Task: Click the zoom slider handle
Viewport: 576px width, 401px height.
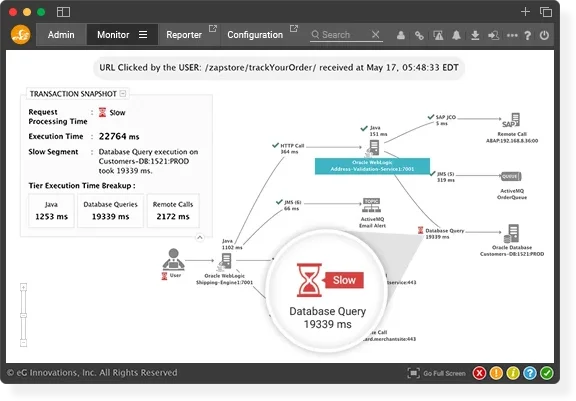Action: [x=24, y=315]
